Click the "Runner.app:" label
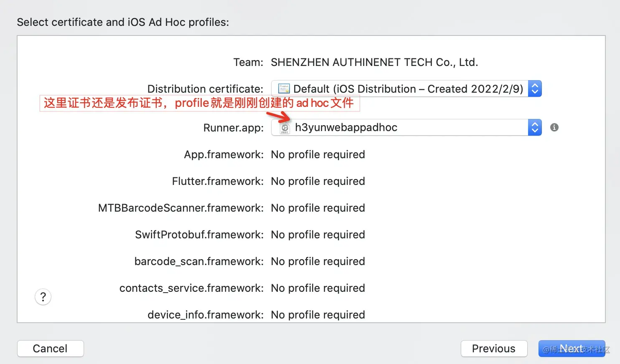This screenshot has height=364, width=620. [233, 128]
